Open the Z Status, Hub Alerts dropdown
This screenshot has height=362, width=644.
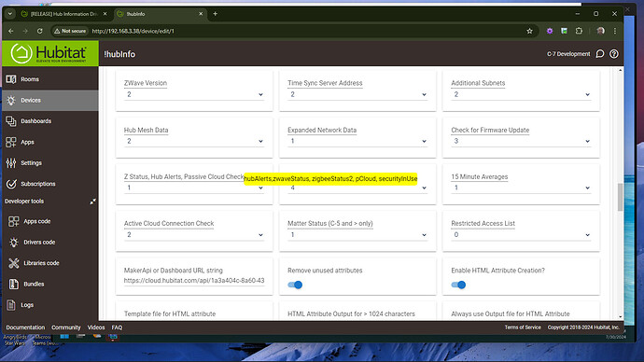194,188
